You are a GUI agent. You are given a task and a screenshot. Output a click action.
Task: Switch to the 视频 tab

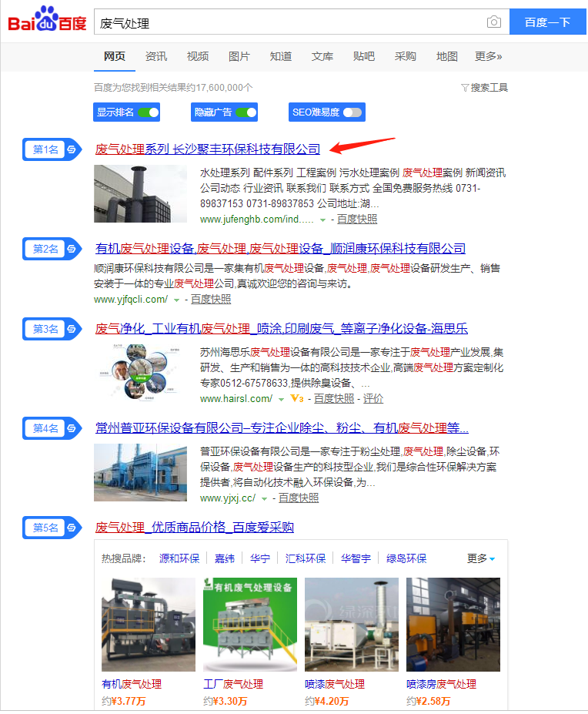198,56
